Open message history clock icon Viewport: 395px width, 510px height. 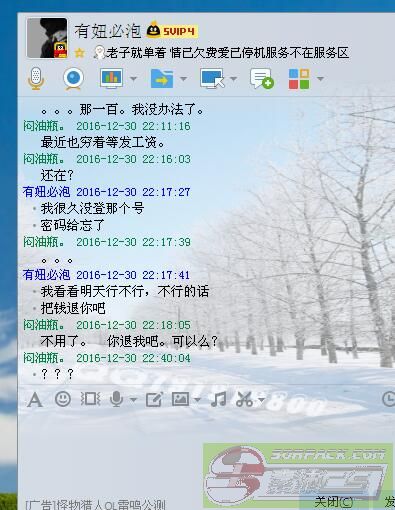389,399
